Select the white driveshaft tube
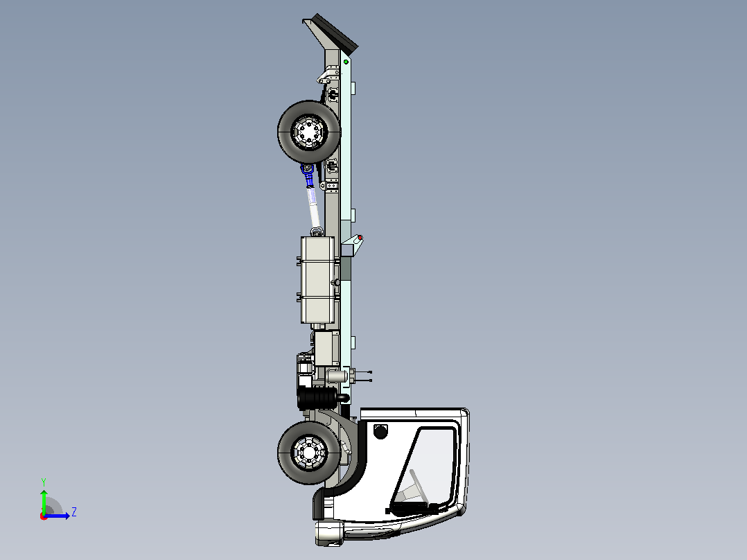Screen dimensions: 747x560 [x=313, y=209]
